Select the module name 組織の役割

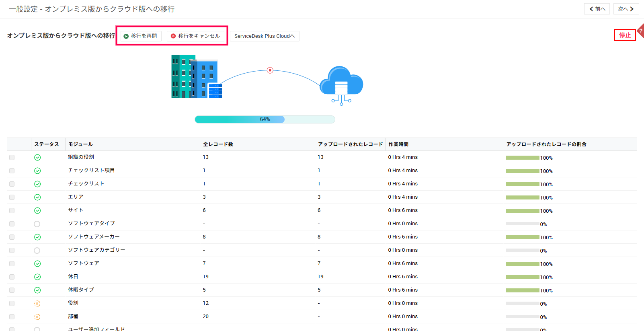81,157
